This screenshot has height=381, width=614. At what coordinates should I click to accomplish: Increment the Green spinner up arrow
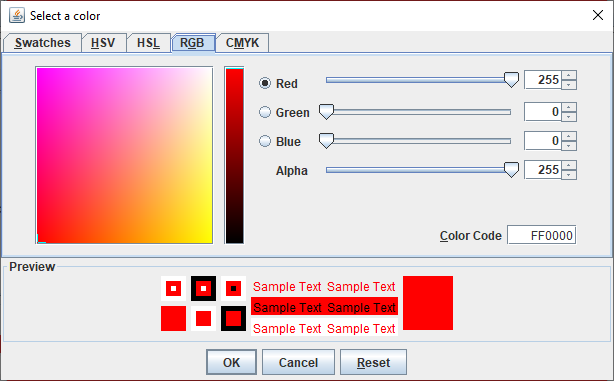click(569, 107)
